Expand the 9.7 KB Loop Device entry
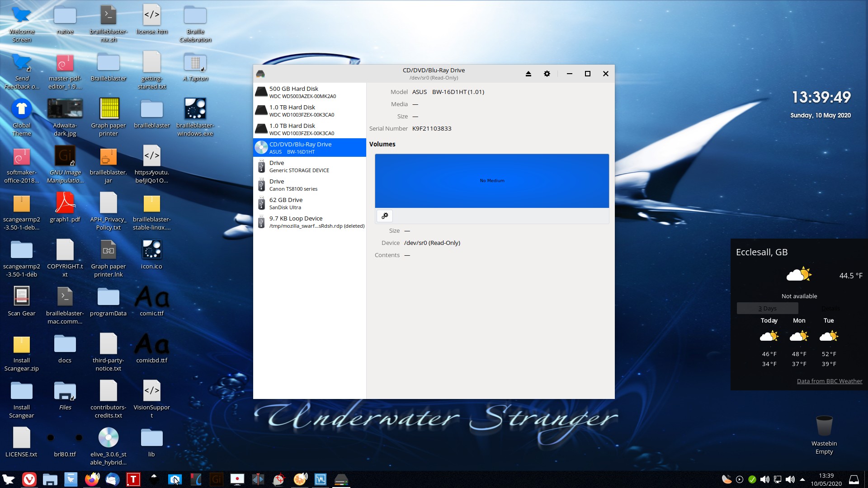The height and width of the screenshot is (488, 868). click(309, 222)
